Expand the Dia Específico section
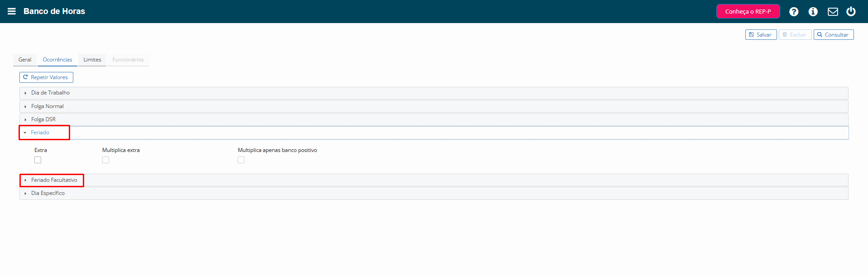 434,193
